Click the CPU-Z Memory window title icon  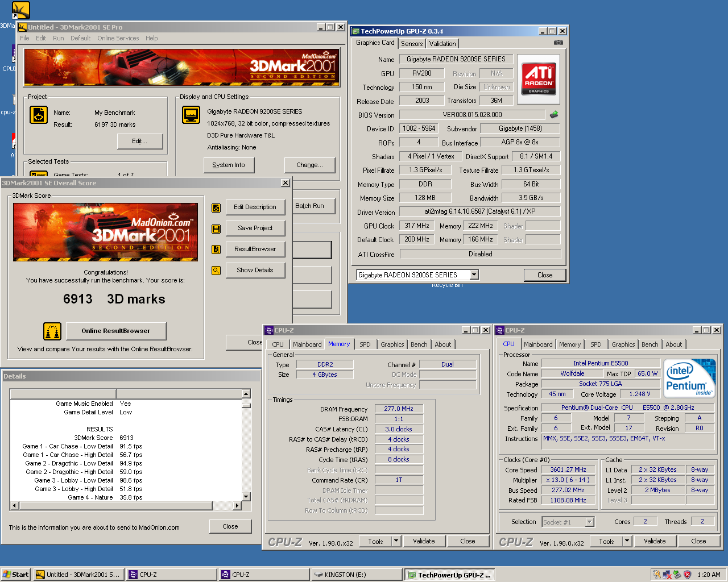tap(270, 330)
